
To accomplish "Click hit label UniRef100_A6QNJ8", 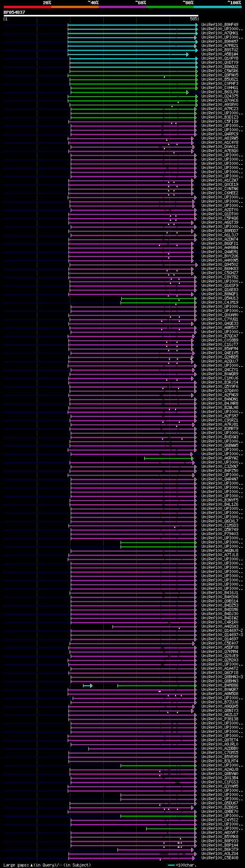I will click(x=220, y=550).
